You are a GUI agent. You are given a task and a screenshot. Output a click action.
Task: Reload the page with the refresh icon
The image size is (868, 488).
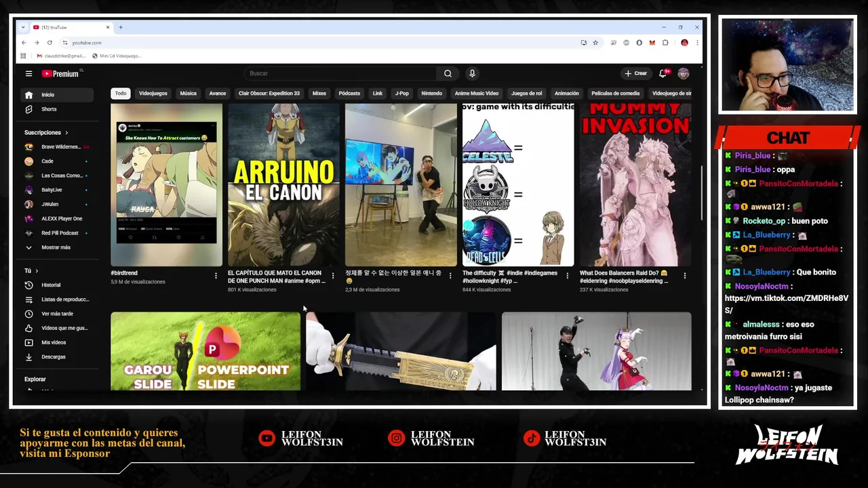click(x=50, y=43)
